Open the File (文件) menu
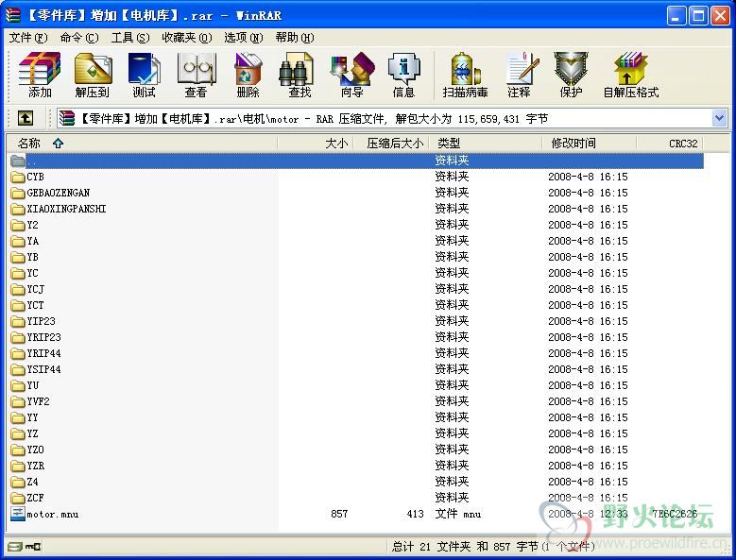736x560 pixels. pyautogui.click(x=28, y=38)
